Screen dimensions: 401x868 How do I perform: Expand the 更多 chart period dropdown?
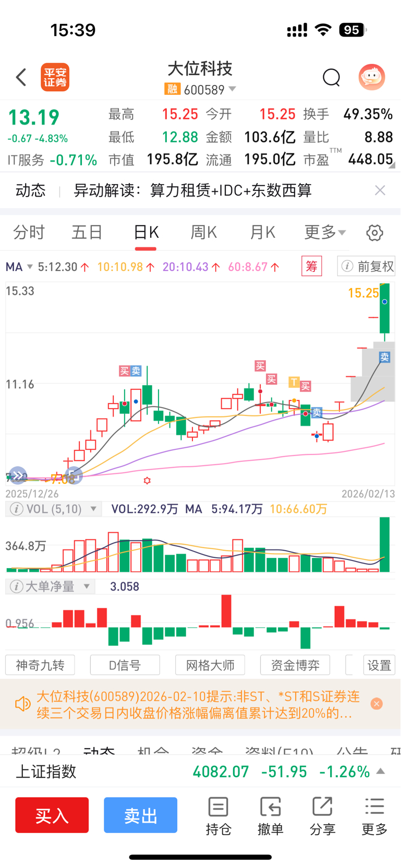325,232
